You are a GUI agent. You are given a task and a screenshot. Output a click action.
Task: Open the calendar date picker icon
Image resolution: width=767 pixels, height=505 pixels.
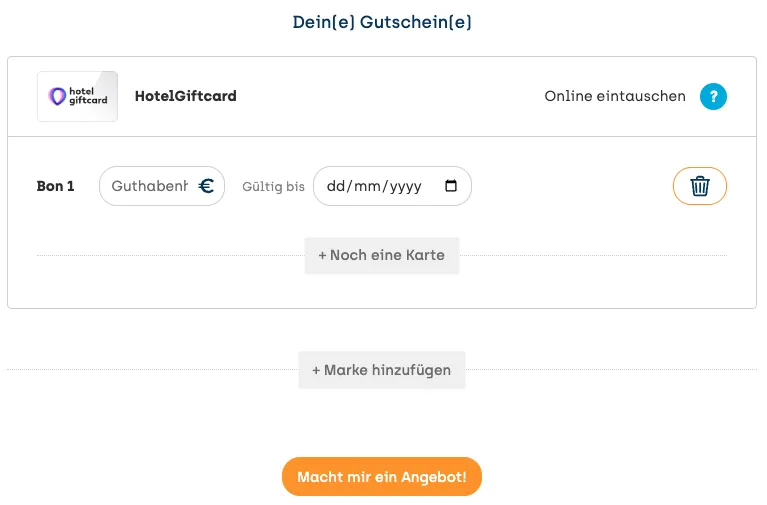tap(451, 186)
